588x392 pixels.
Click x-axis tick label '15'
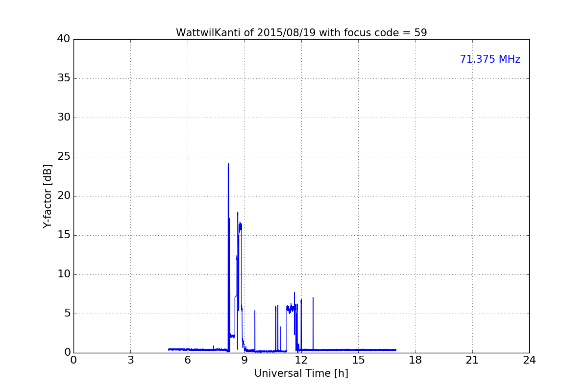358,360
